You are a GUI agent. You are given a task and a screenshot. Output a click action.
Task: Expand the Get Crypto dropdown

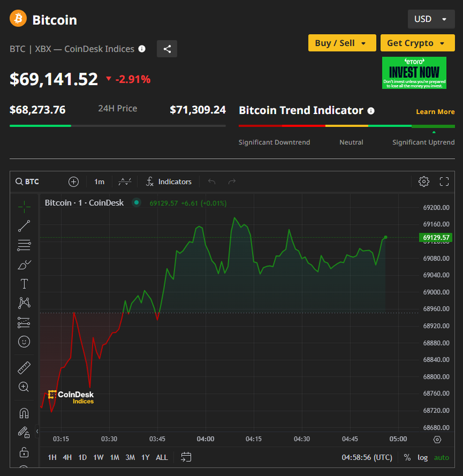pyautogui.click(x=416, y=43)
